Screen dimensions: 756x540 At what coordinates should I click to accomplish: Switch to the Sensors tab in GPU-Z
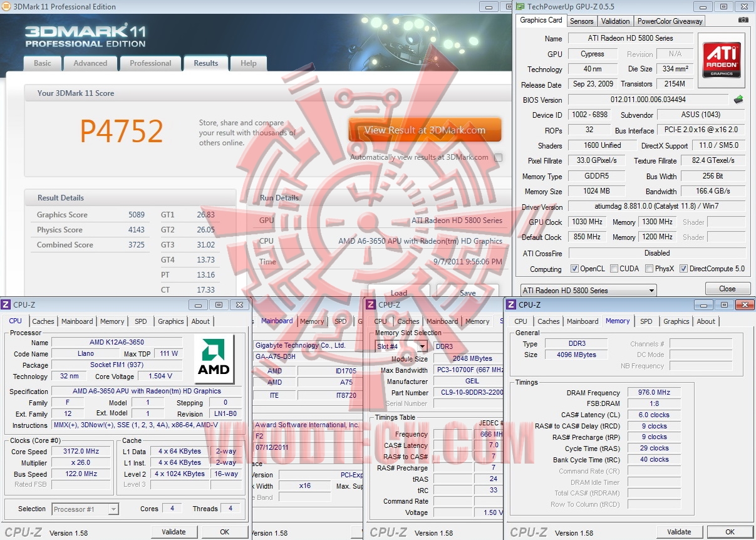[581, 21]
